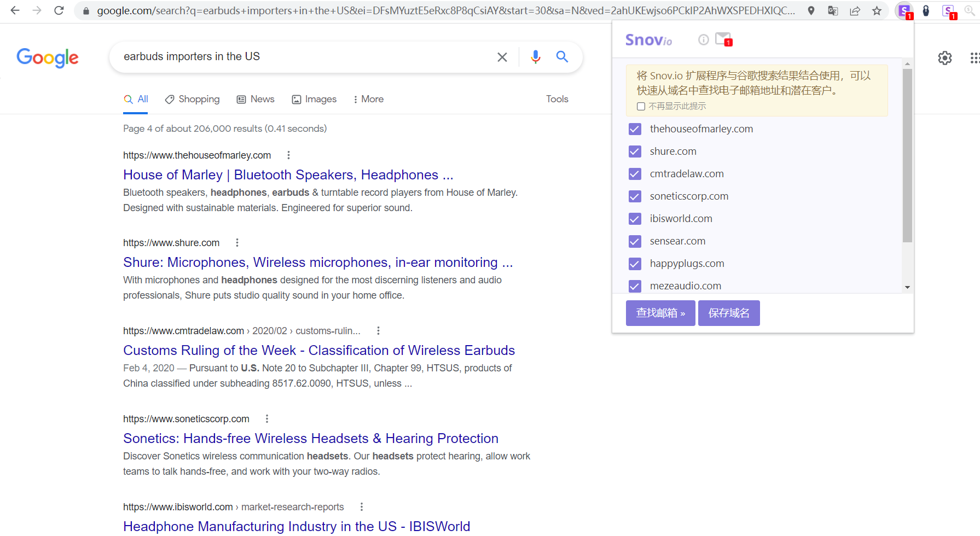
Task: Open three-dot menu for thehouseofmarley.com result
Action: click(288, 155)
